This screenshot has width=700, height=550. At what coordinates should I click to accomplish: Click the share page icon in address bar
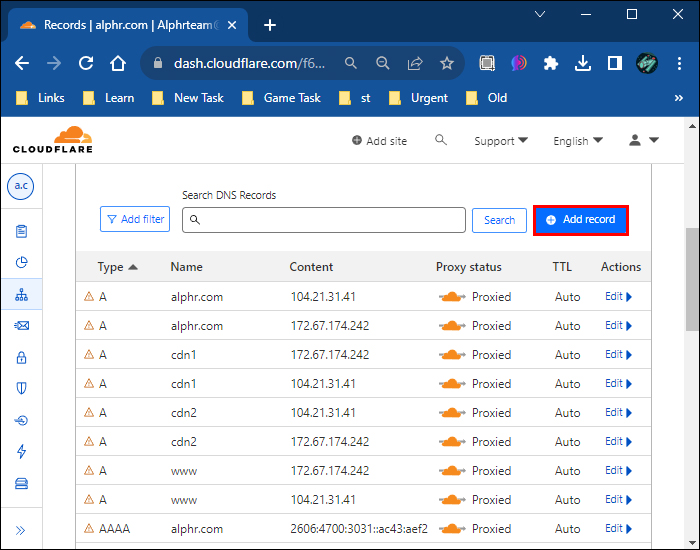click(x=415, y=63)
